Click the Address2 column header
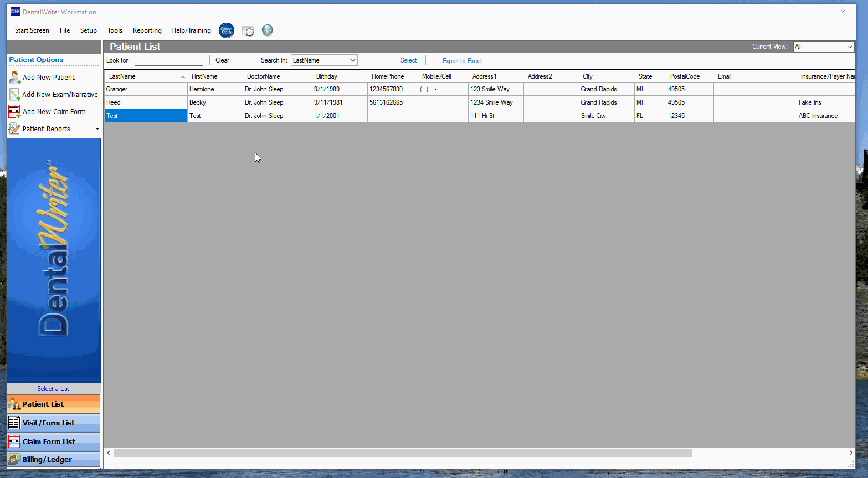The image size is (868, 478). click(x=551, y=76)
